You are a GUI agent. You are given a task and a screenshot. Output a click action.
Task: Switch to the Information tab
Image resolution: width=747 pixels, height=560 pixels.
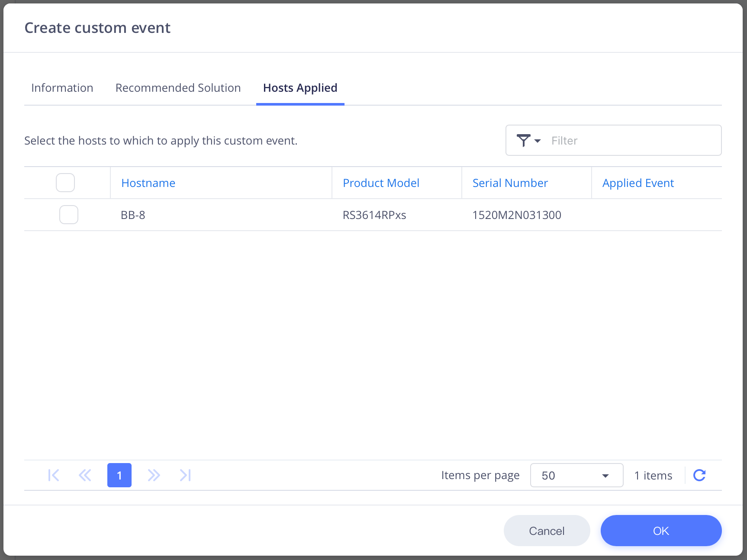62,88
